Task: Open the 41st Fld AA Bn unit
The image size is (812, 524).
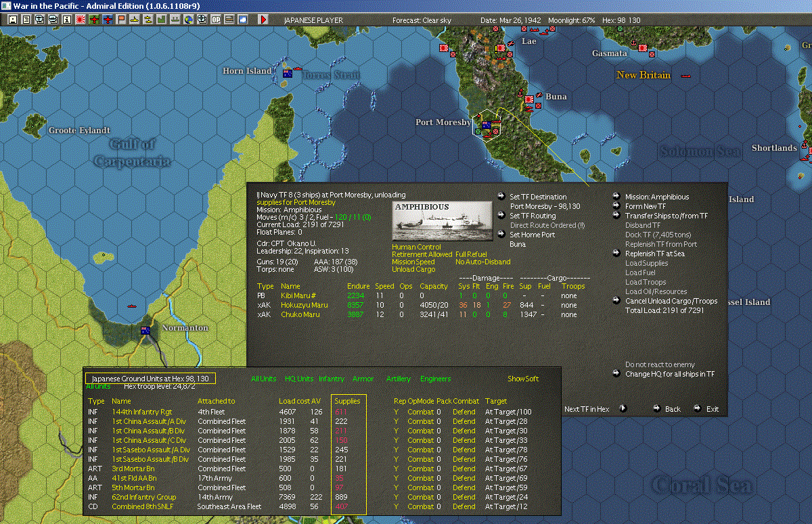Action: click(136, 478)
